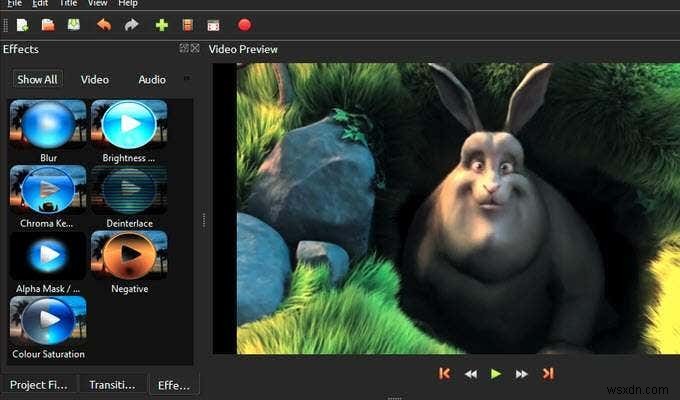
Task: Switch to the Project Files tab
Action: coord(39,385)
